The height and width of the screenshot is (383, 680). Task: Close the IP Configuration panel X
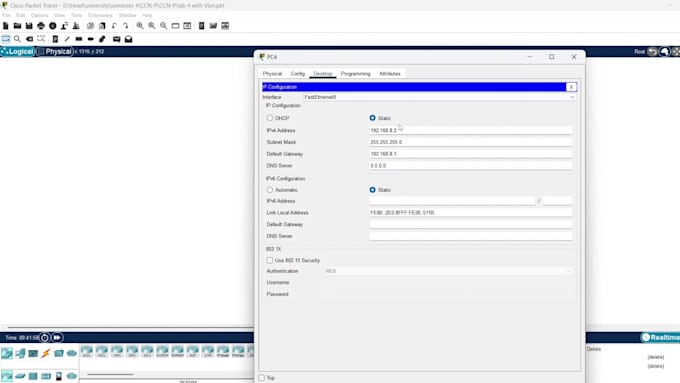click(571, 87)
